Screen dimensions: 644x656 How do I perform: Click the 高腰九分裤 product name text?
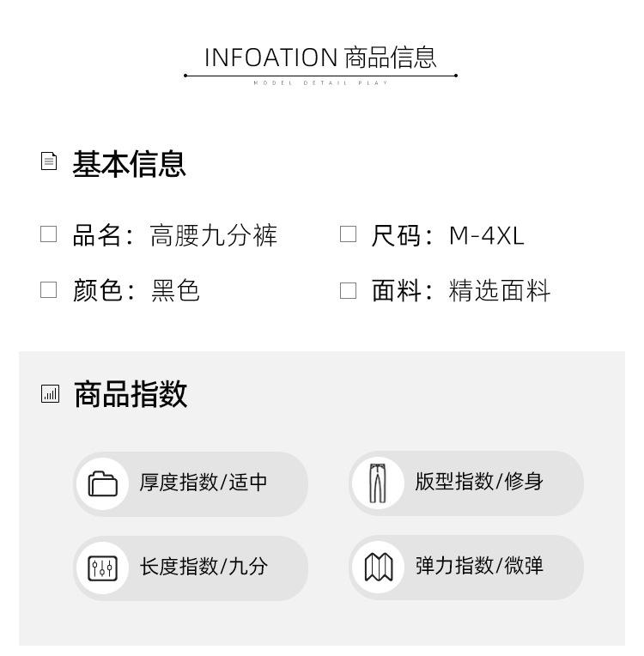pos(214,235)
